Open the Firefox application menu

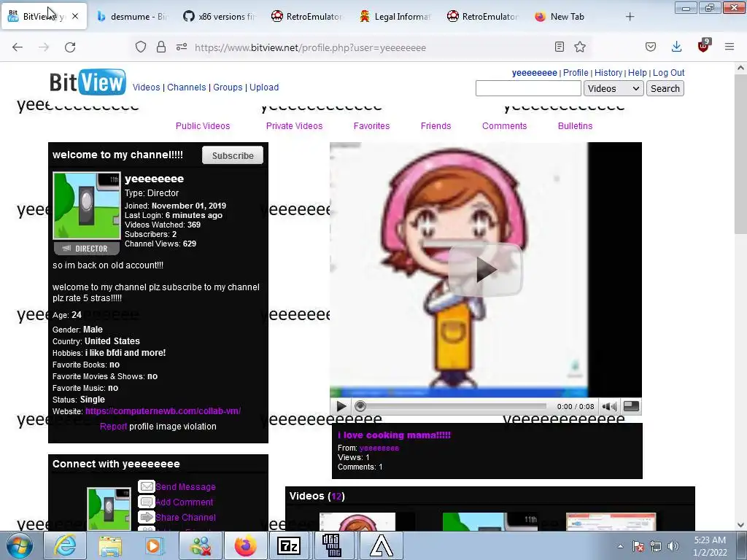point(729,47)
